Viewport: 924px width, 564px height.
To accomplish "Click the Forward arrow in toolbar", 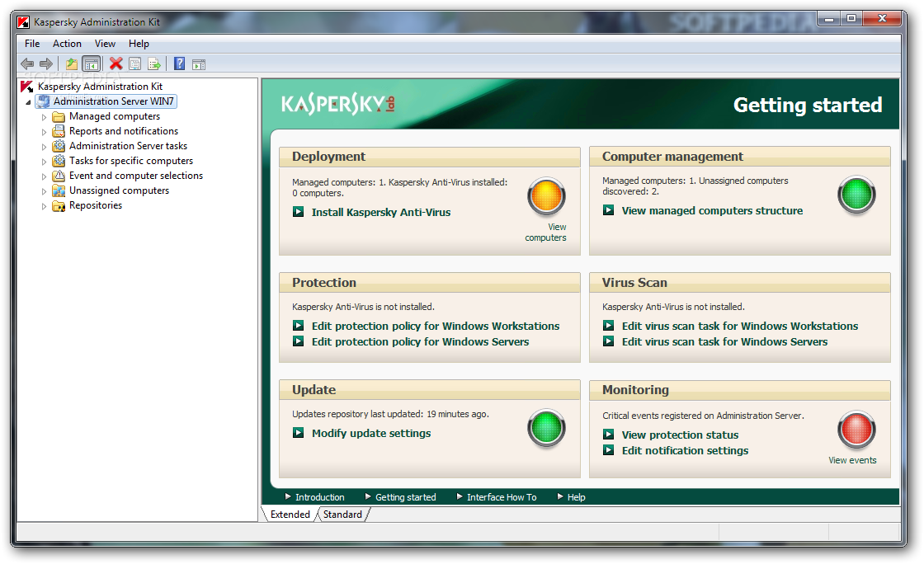I will pyautogui.click(x=46, y=63).
